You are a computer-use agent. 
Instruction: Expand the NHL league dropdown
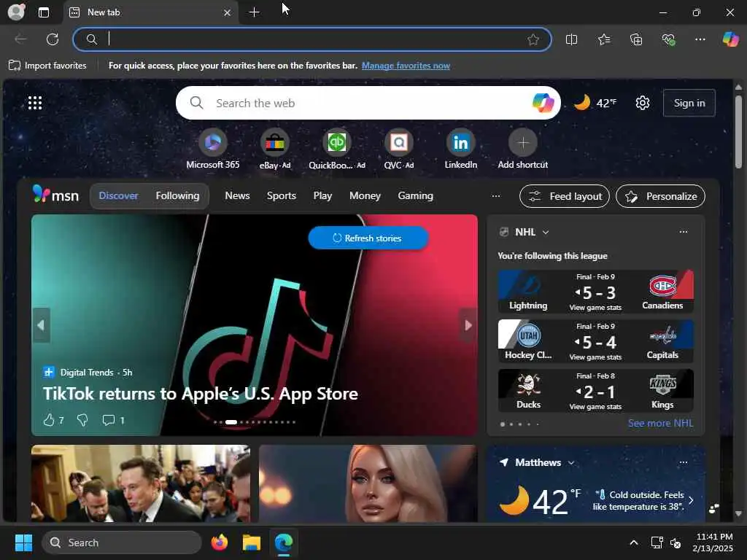point(546,233)
